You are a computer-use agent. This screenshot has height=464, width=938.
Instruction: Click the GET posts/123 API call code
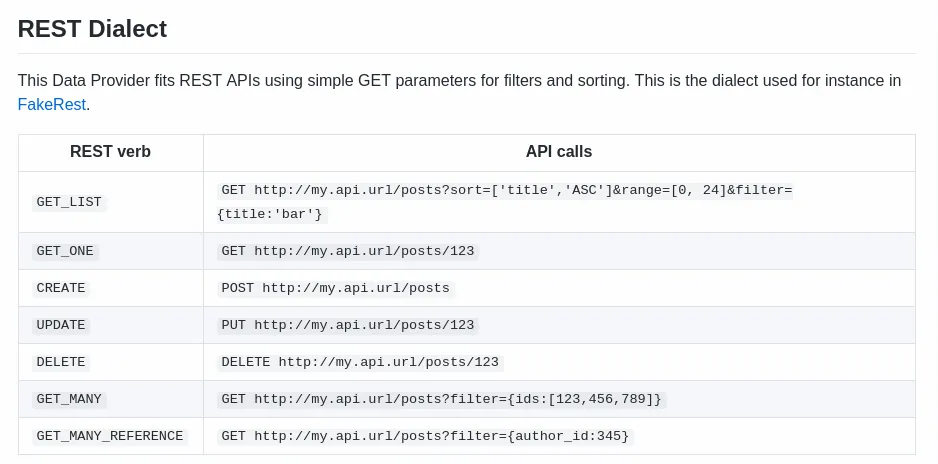347,251
